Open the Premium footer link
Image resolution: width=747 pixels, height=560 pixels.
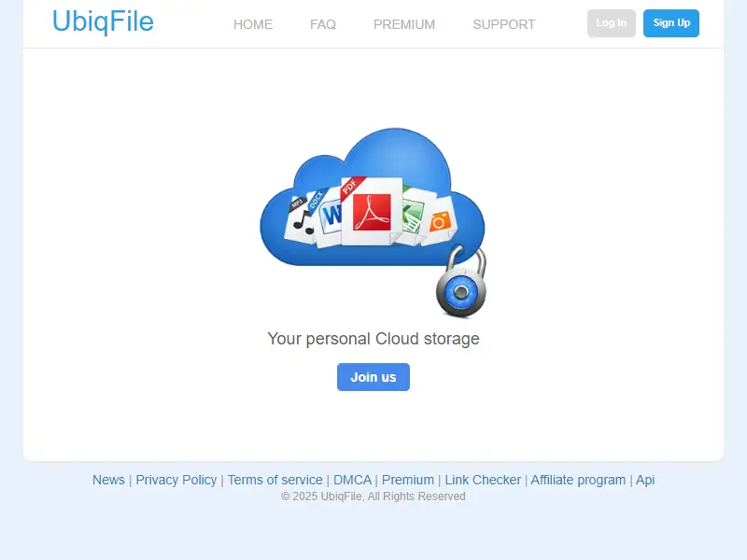pos(408,480)
